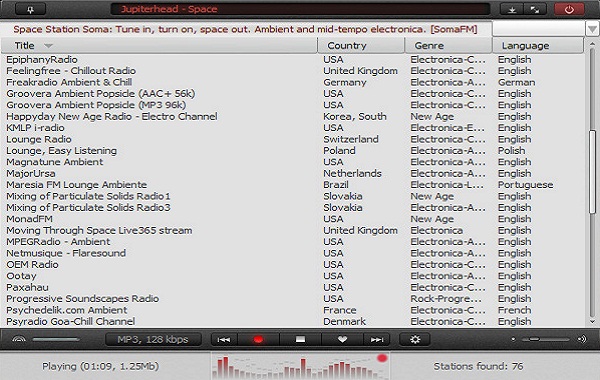Screen dimensions: 600x380
Task: Click in the search input field
Action: [x=539, y=29]
